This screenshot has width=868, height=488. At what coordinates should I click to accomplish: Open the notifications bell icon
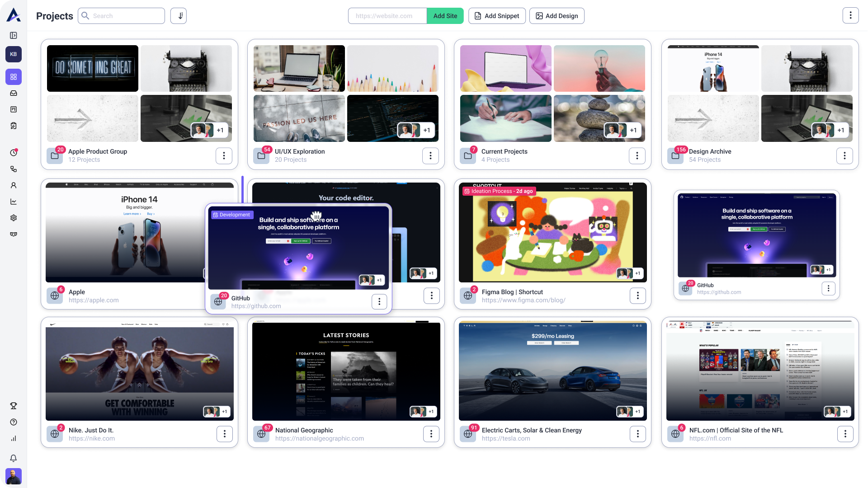[14, 458]
